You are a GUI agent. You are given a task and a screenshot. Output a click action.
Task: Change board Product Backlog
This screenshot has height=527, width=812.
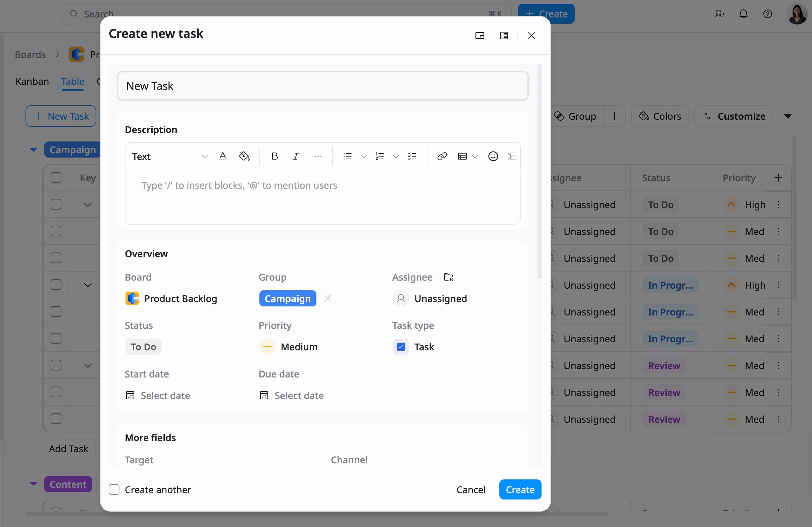pos(171,299)
